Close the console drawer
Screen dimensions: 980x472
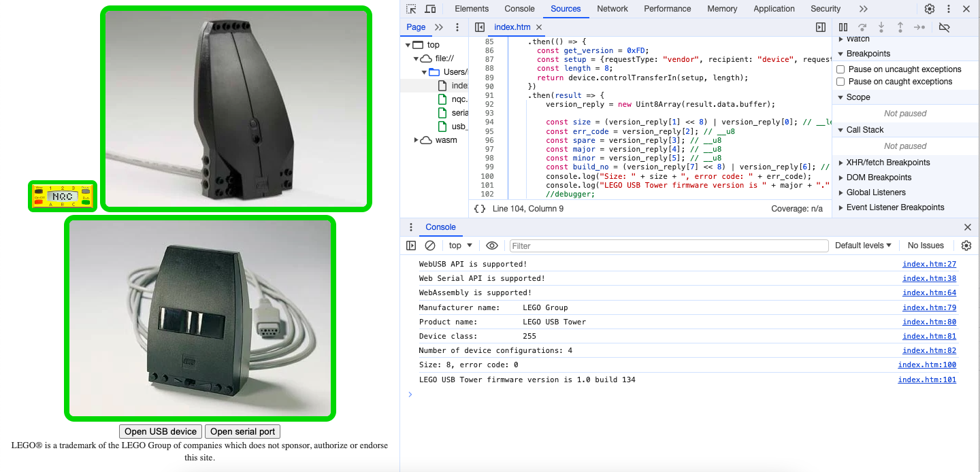pos(968,227)
